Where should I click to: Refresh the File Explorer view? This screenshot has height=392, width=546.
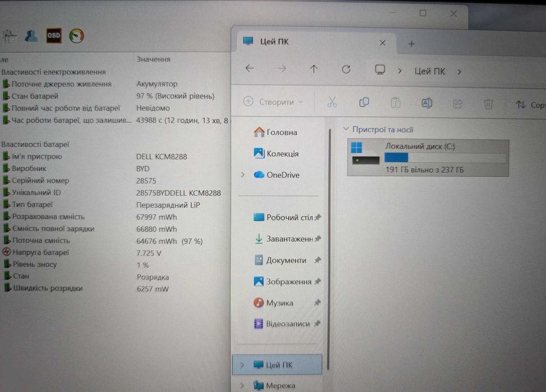pos(346,70)
